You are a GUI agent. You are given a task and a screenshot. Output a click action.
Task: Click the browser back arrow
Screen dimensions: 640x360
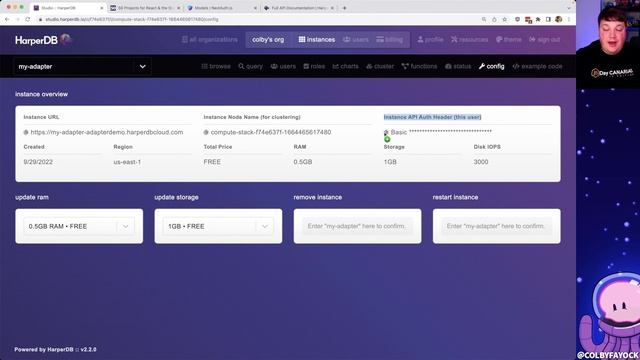click(x=7, y=19)
